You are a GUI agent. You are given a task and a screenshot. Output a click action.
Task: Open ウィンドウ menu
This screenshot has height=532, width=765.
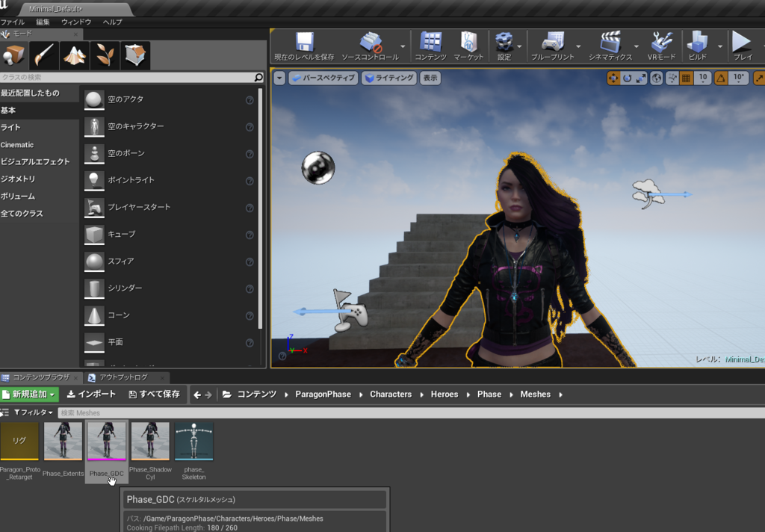pos(76,22)
